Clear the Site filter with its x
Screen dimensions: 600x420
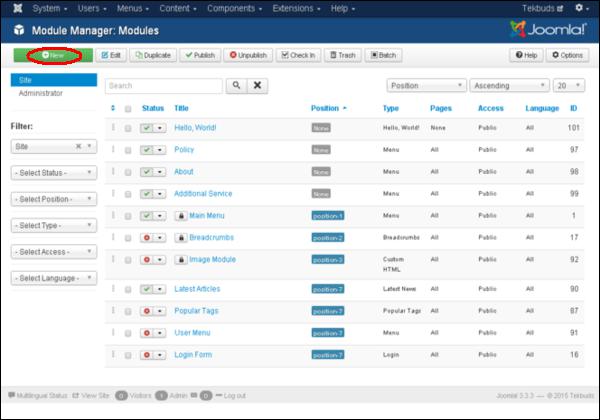coord(78,146)
